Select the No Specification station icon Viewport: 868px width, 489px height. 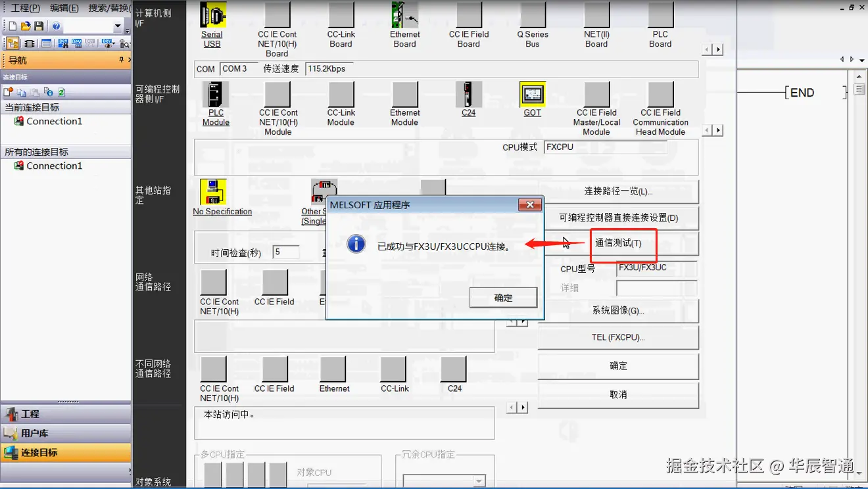(214, 191)
